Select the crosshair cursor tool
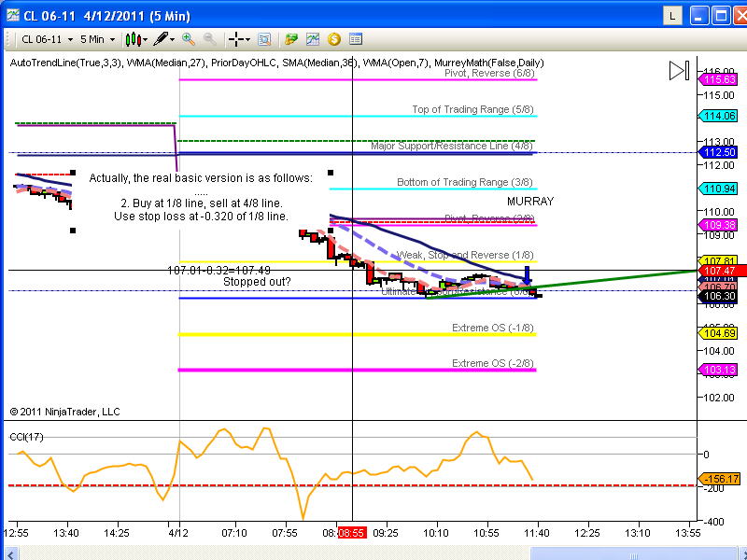The width and height of the screenshot is (747, 560). (x=236, y=39)
